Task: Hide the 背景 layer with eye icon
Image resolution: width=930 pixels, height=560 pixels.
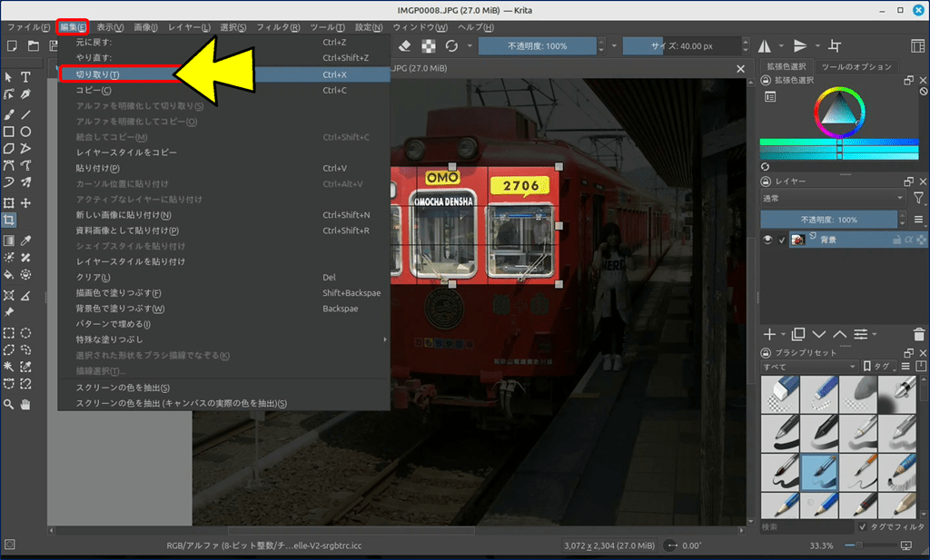Action: 767,240
